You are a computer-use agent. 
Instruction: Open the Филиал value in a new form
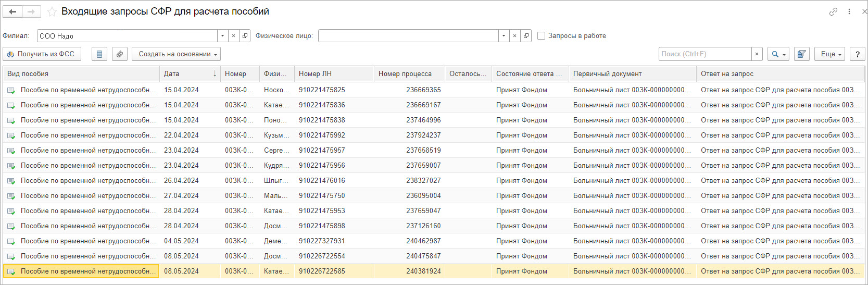pyautogui.click(x=245, y=36)
